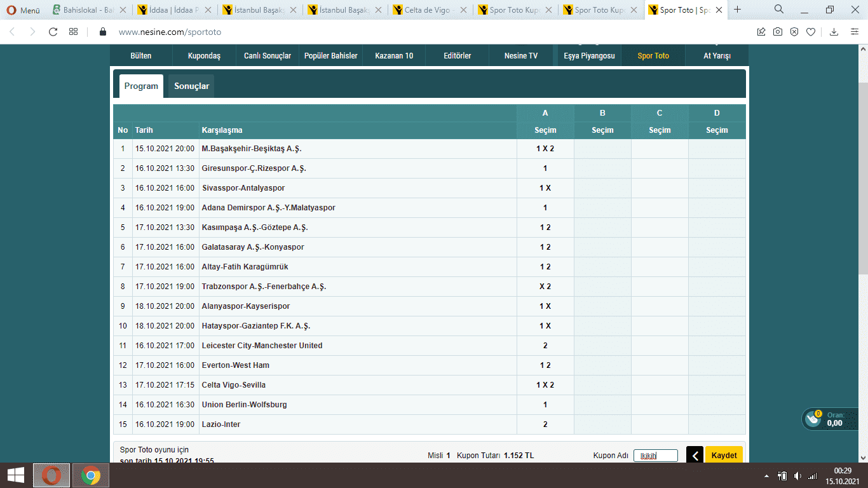
Task: Reload the nesine.com page
Action: click(x=53, y=32)
